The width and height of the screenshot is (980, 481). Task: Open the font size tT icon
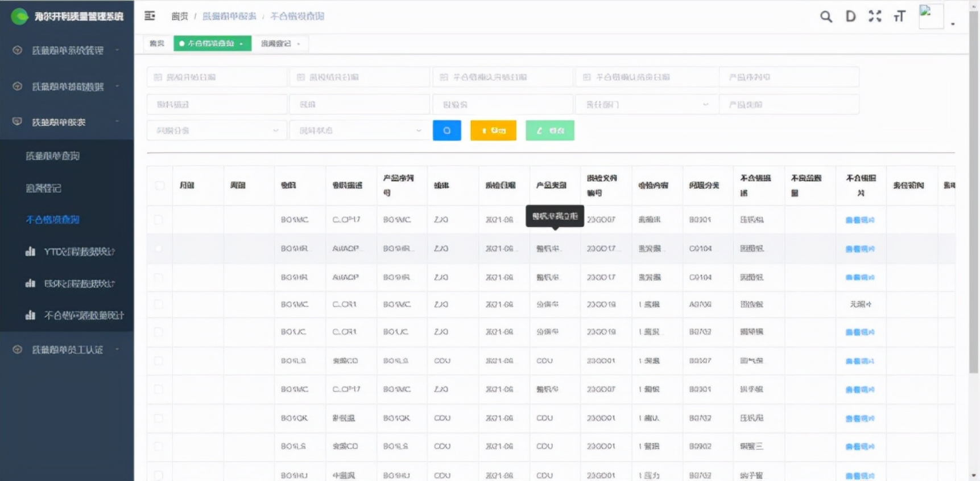[x=899, y=17]
